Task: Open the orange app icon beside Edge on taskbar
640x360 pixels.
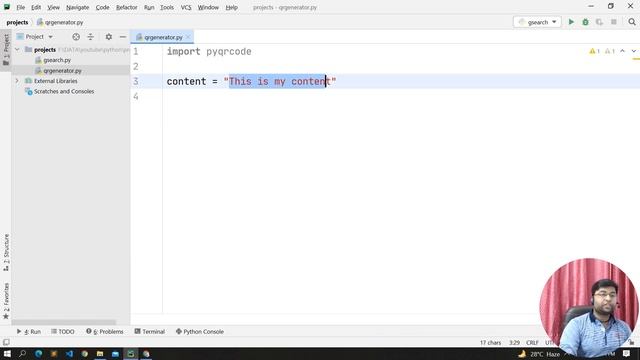Action: 54,353
